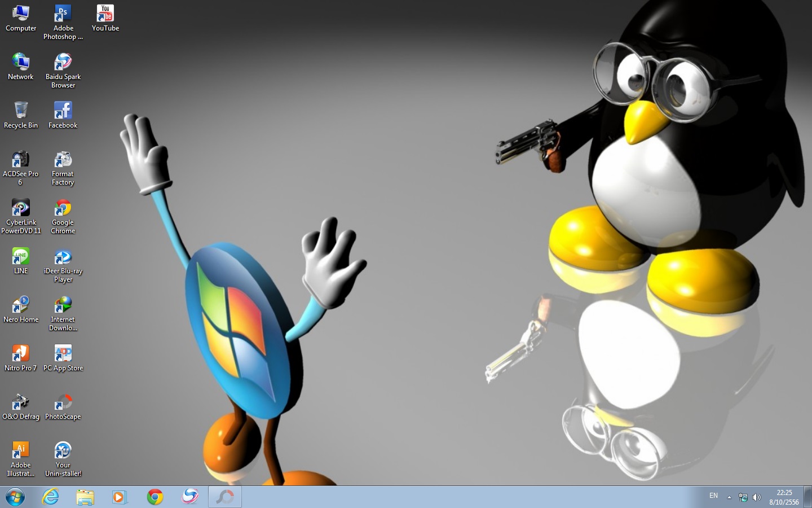812x508 pixels.
Task: Select the Google Chrome desktop shortcut
Action: coord(63,216)
